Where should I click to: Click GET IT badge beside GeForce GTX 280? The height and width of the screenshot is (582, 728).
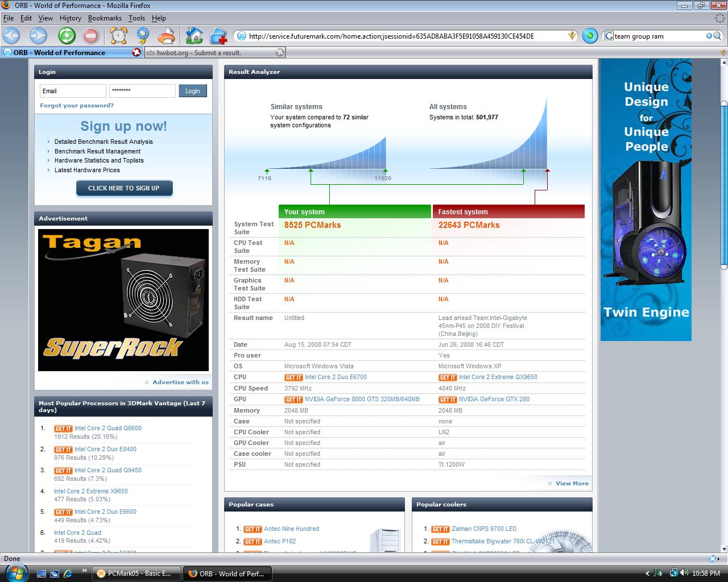[x=448, y=400]
